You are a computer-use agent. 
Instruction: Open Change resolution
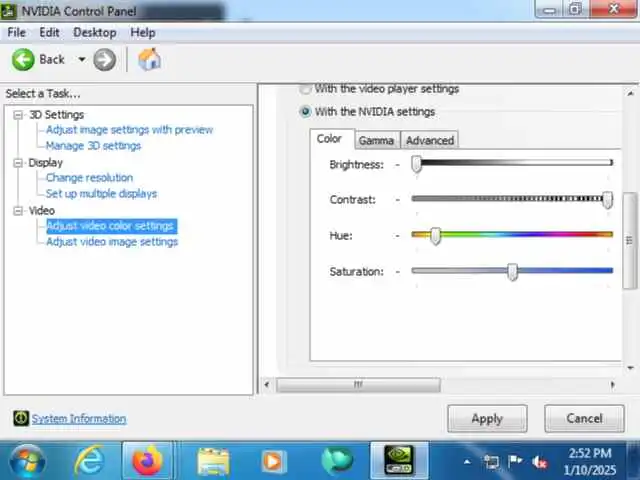[x=89, y=178]
